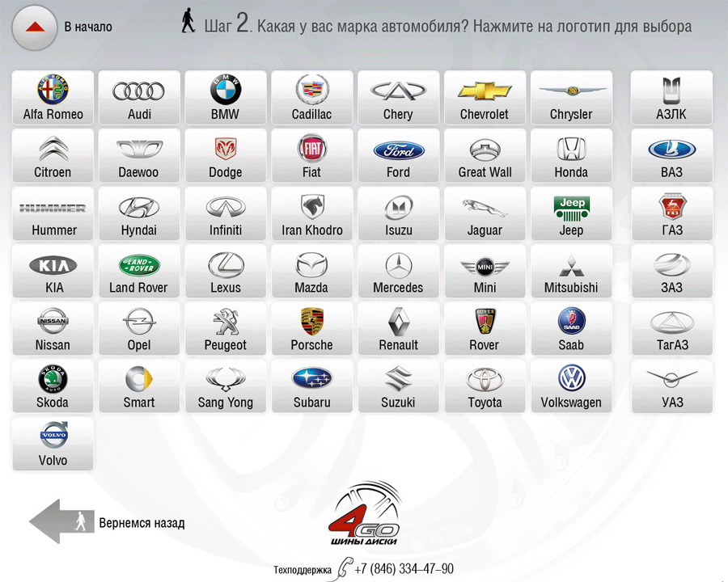
Task: Go back with the grey arrow
Action: (61, 521)
